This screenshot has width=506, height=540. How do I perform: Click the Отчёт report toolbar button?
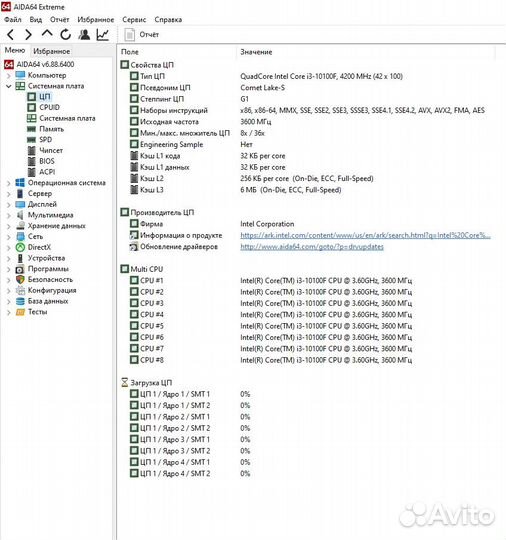142,34
